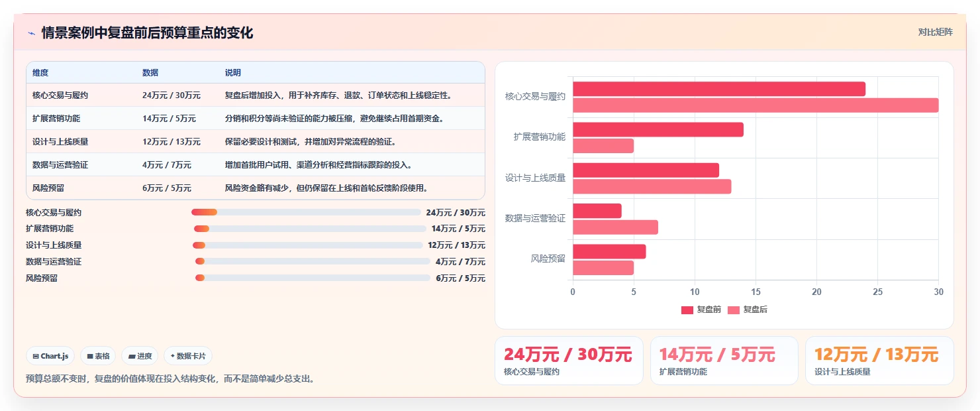Click the footer note starting 预算总额不变时
Screen dimensions: 980x411
click(x=171, y=379)
